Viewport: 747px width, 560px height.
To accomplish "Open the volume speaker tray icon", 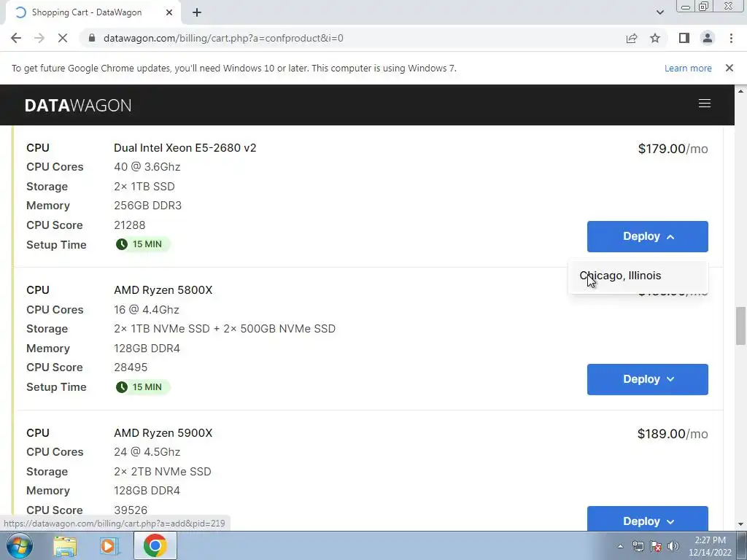I will (x=673, y=546).
